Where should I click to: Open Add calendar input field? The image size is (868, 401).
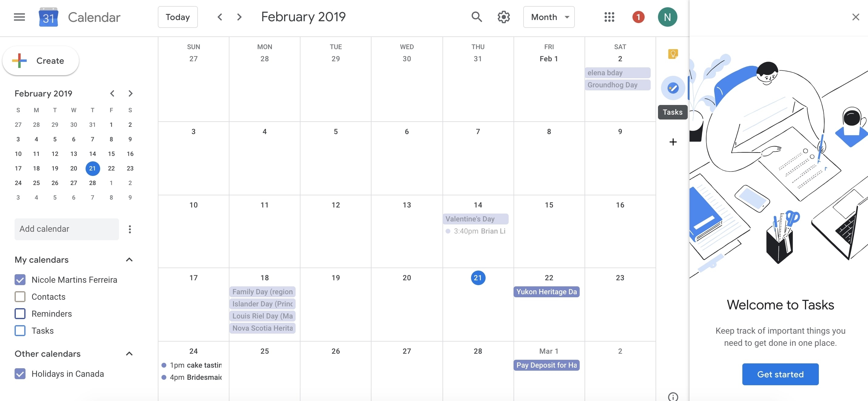click(66, 228)
